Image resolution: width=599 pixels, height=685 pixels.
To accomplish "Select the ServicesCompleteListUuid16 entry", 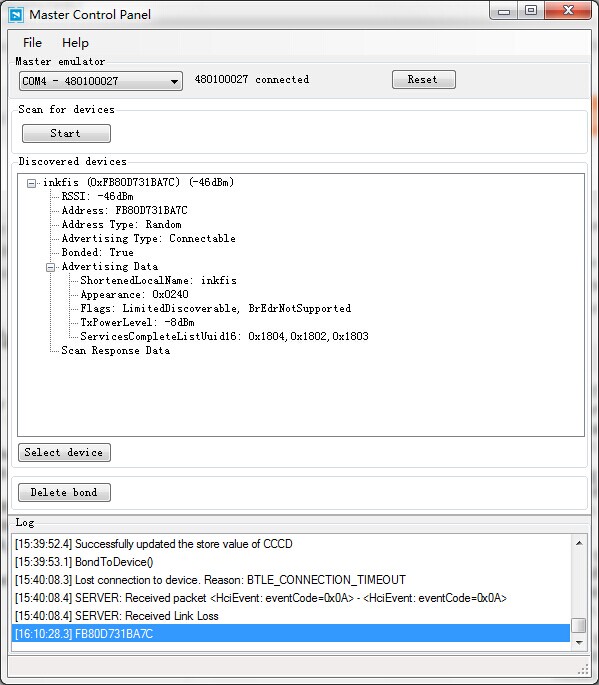I will click(x=224, y=336).
